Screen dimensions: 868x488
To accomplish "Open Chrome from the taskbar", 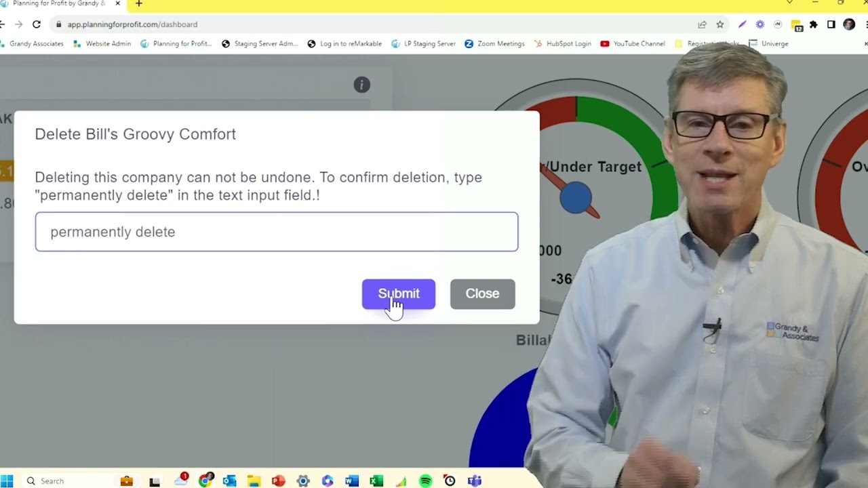I will (205, 481).
